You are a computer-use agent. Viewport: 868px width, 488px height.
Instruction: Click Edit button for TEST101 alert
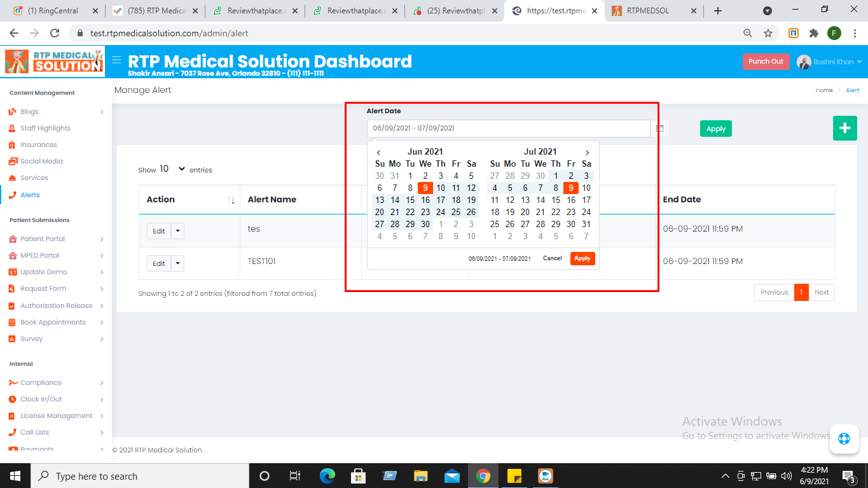pyautogui.click(x=159, y=263)
